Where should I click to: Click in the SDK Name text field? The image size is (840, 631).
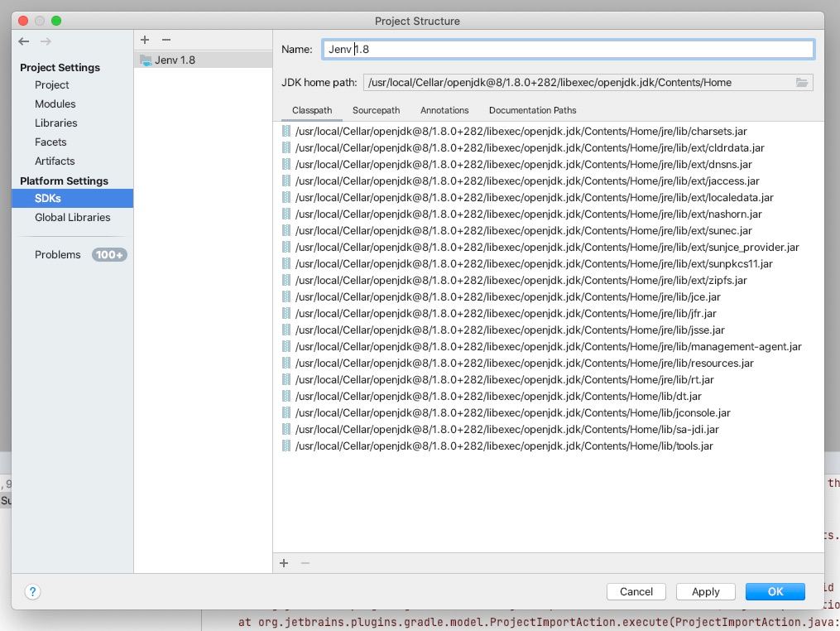click(568, 50)
